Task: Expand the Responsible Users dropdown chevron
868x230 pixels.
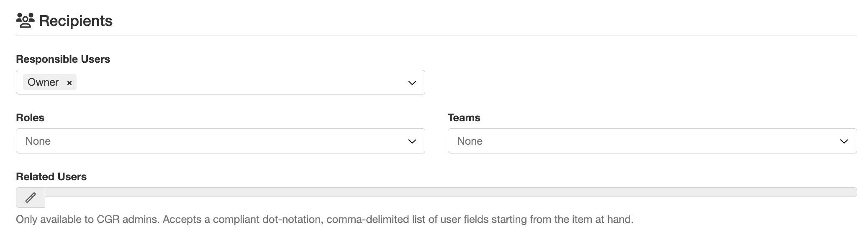Action: (412, 82)
